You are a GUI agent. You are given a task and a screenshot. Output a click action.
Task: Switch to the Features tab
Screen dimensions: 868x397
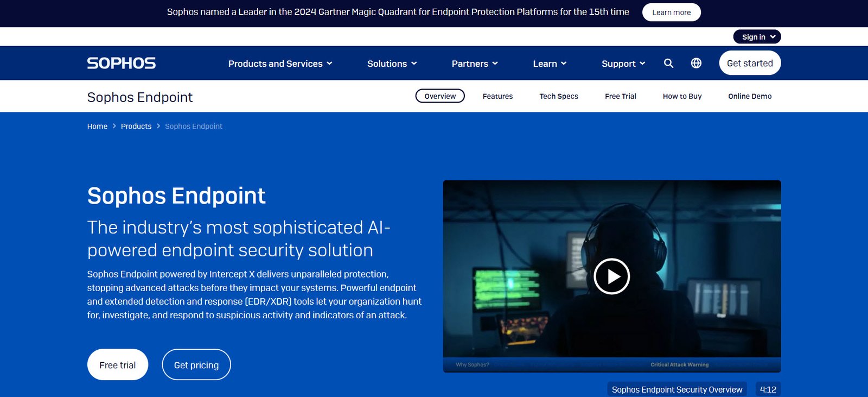point(497,96)
